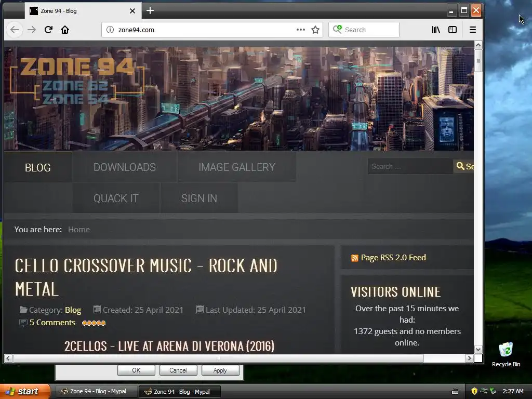The height and width of the screenshot is (399, 532).
Task: Toggle the browser sidebar view
Action: [453, 30]
